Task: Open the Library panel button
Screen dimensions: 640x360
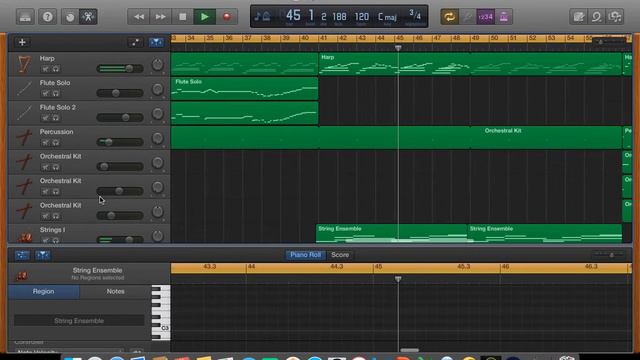Action: pyautogui.click(x=25, y=17)
